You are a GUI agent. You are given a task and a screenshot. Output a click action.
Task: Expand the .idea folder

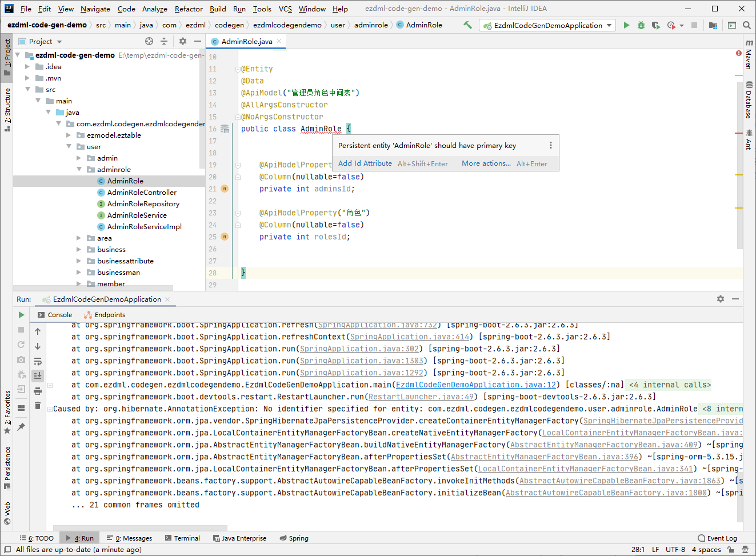coord(27,66)
